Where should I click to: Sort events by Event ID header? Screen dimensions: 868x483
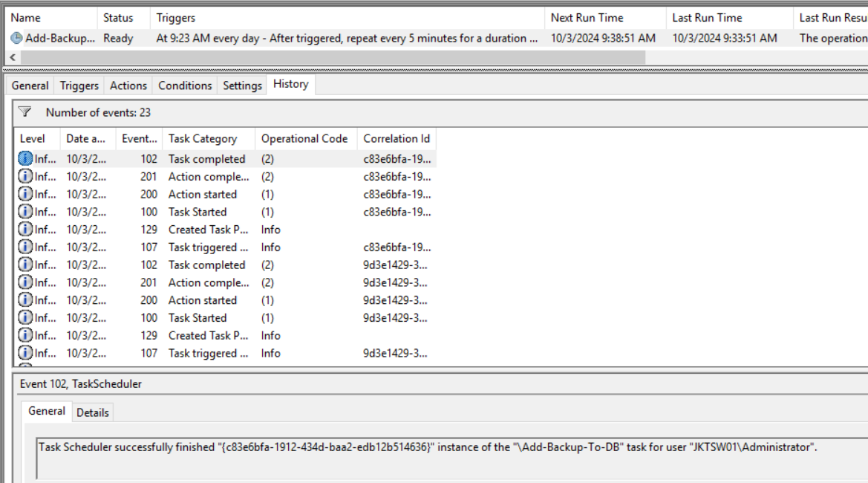coord(139,138)
